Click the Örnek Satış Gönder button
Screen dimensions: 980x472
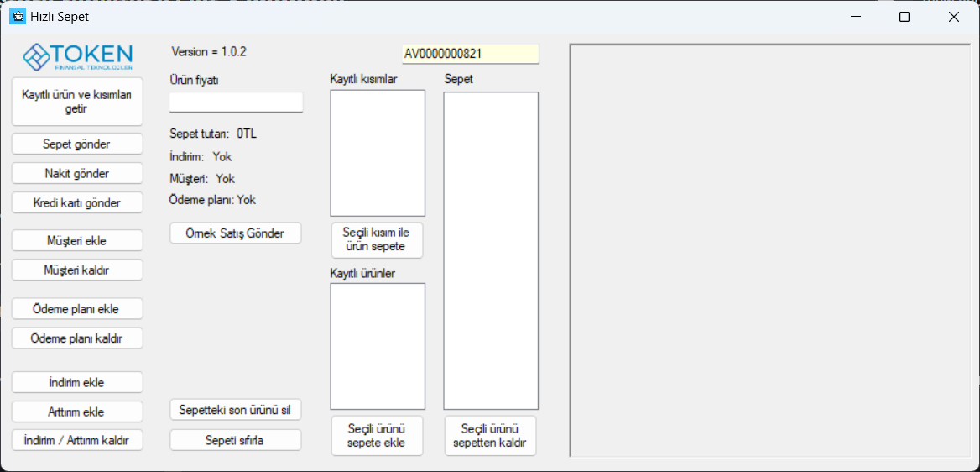236,233
